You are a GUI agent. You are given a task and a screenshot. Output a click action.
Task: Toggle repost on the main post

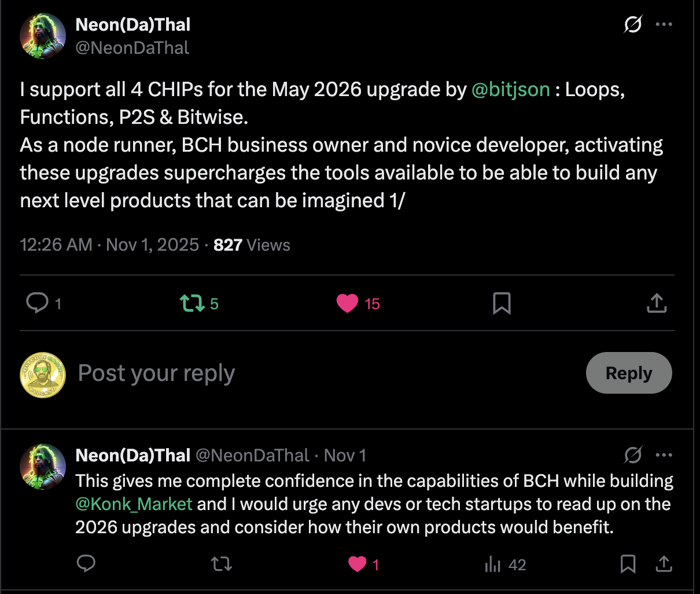coord(191,303)
